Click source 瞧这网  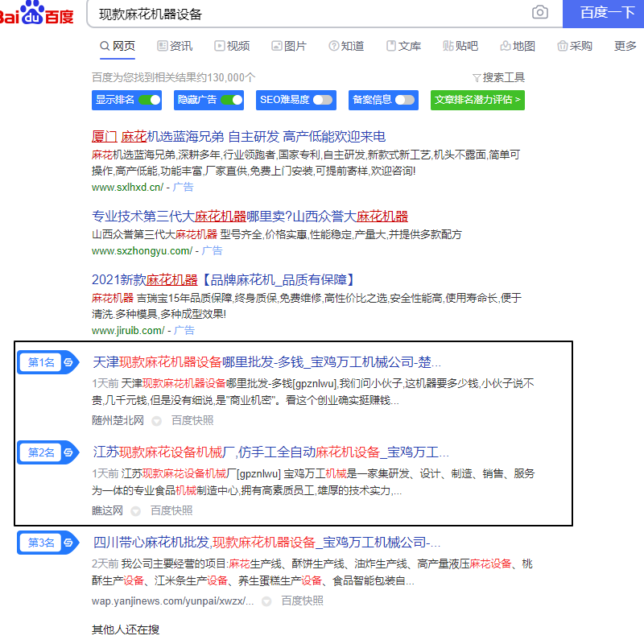pyautogui.click(x=107, y=510)
